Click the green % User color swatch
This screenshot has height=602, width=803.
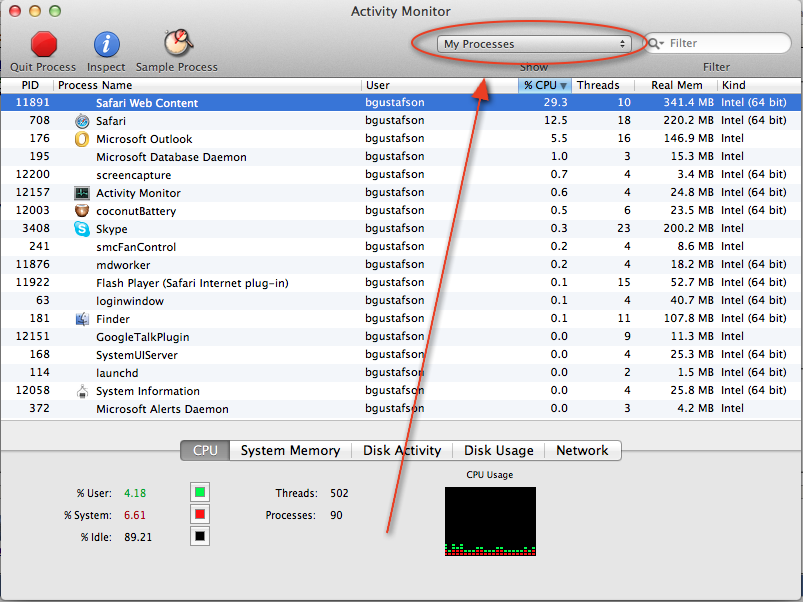(200, 492)
